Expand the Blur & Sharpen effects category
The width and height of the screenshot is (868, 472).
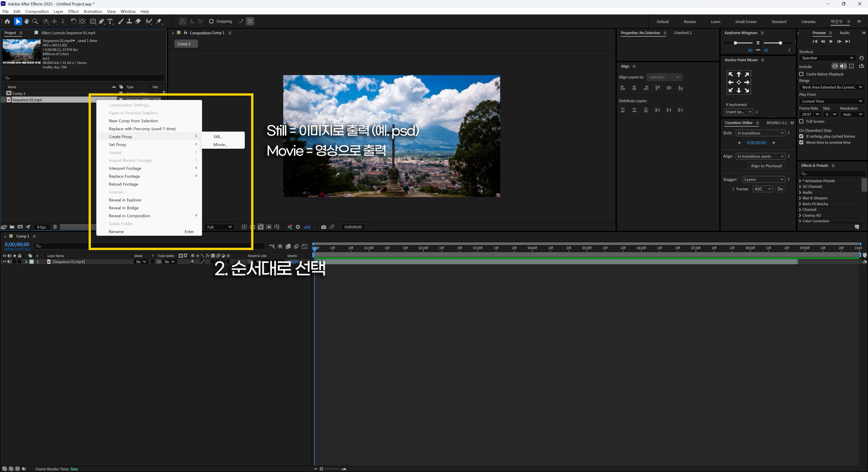[x=800, y=198]
